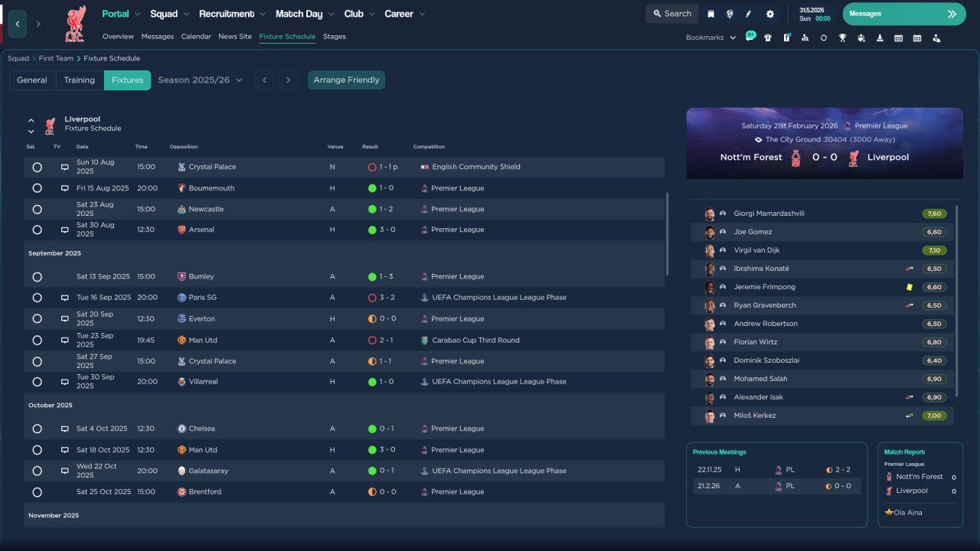
Task: Go forward with the right arrow navigation button
Action: (x=38, y=24)
